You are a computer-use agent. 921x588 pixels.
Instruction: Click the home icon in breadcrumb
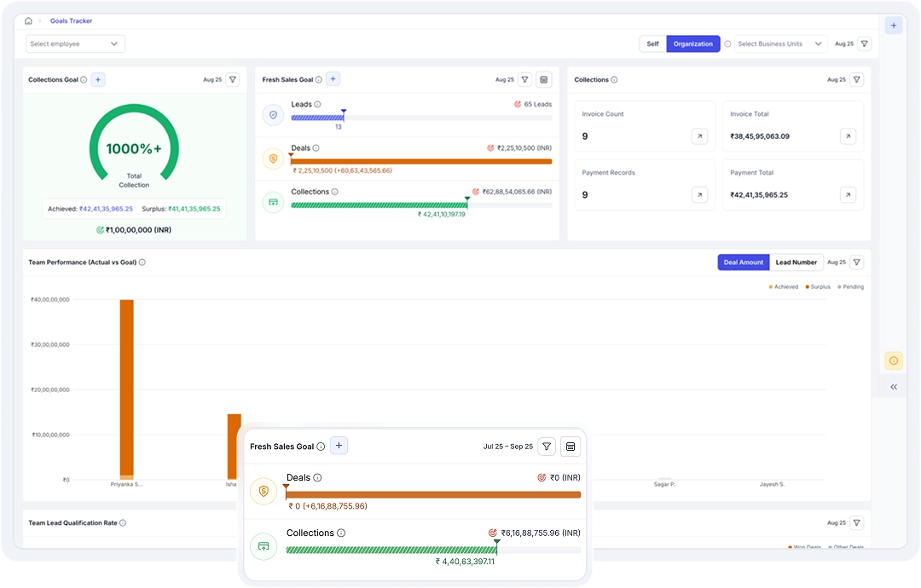click(x=28, y=20)
